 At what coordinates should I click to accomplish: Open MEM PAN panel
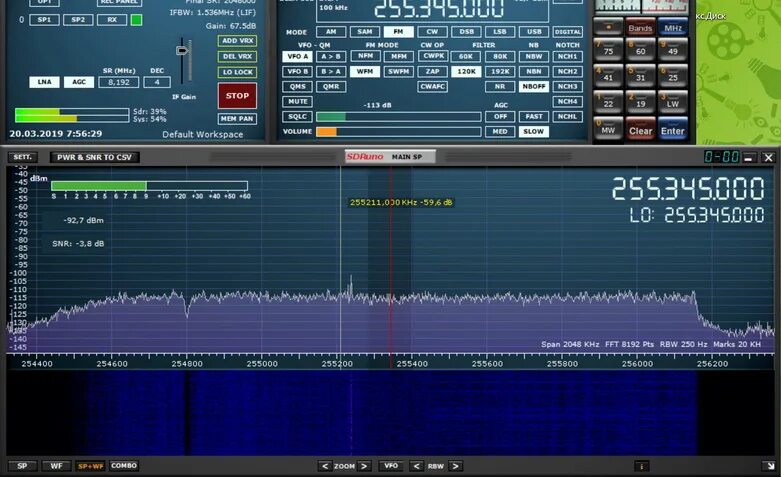coord(238,119)
